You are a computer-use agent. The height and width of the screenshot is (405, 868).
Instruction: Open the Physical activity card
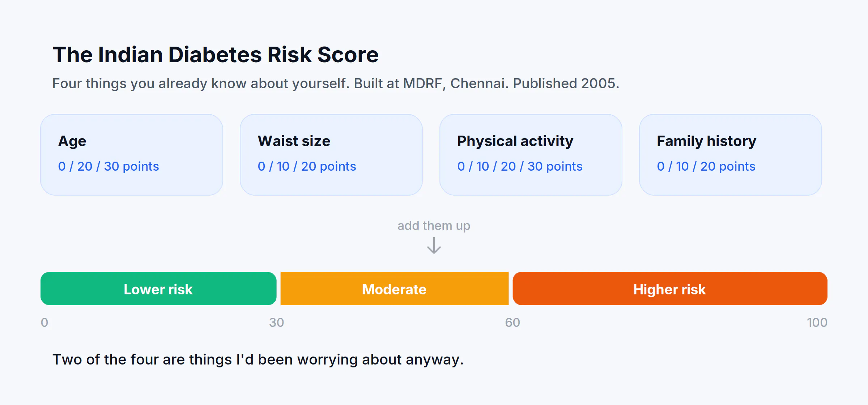(531, 155)
